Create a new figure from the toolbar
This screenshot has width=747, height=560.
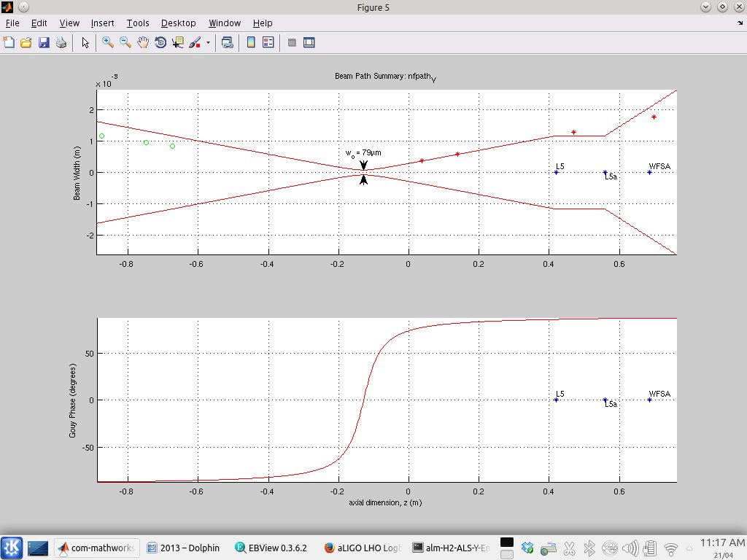coord(9,42)
